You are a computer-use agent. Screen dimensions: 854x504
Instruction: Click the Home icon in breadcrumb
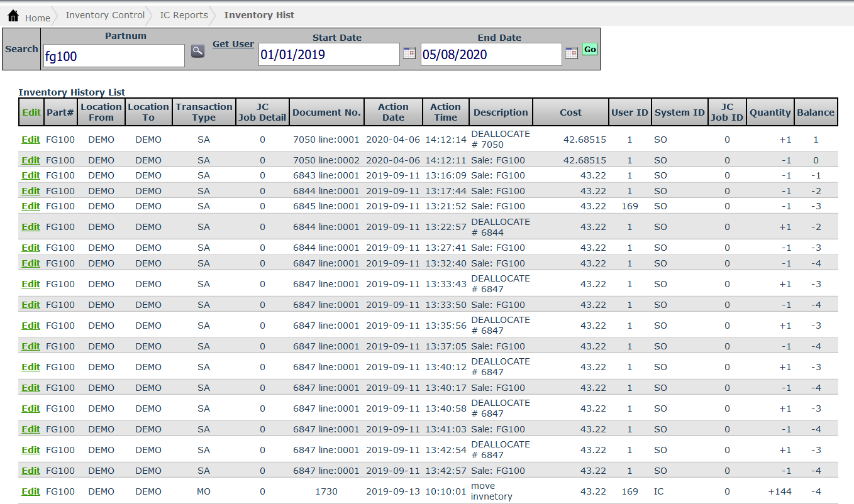pyautogui.click(x=13, y=16)
